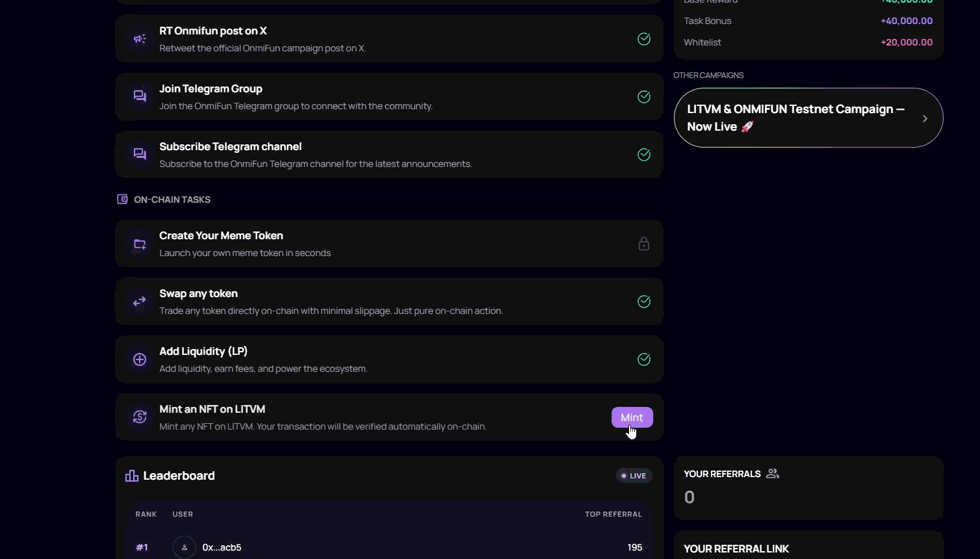Click swap arrows icon beside Swap any token
980x559 pixels.
pyautogui.click(x=140, y=302)
